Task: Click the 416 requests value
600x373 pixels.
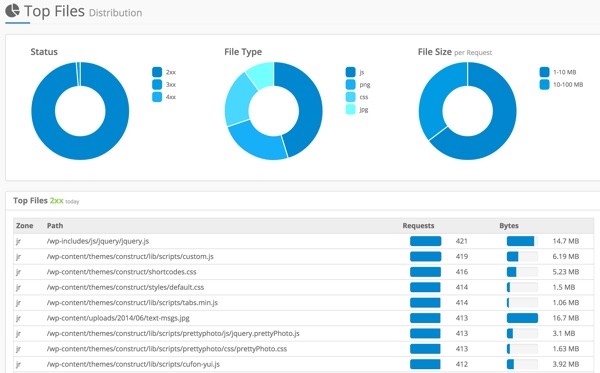Action: [x=462, y=272]
